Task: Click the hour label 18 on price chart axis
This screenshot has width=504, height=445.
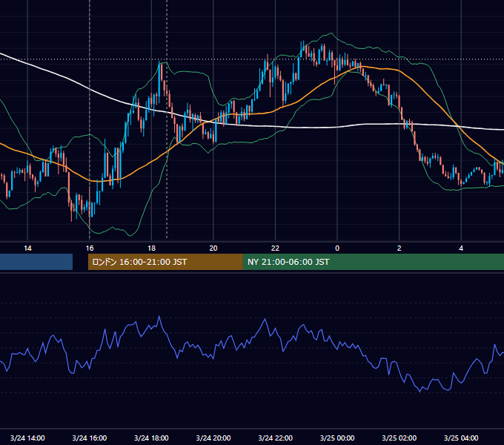Action: pyautogui.click(x=151, y=248)
